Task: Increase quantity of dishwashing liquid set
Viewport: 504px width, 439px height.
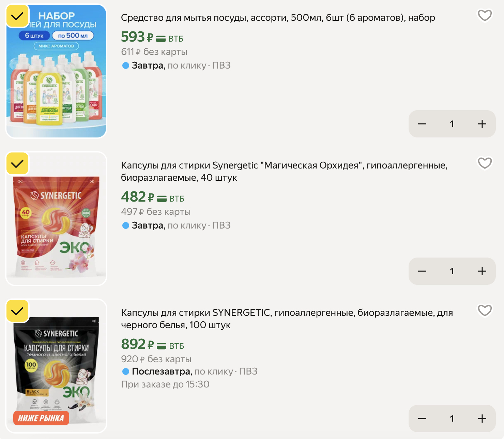Action: pos(482,124)
